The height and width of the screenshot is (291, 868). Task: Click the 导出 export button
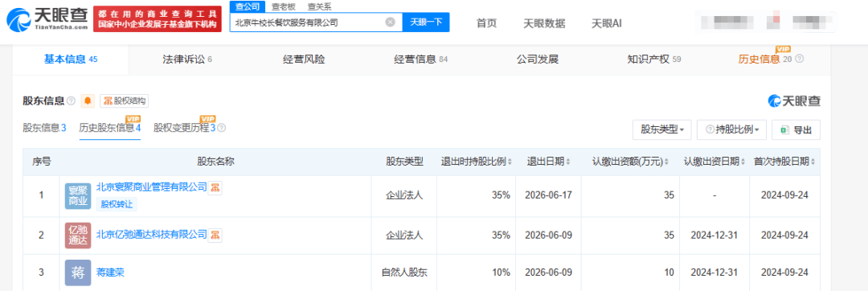796,130
